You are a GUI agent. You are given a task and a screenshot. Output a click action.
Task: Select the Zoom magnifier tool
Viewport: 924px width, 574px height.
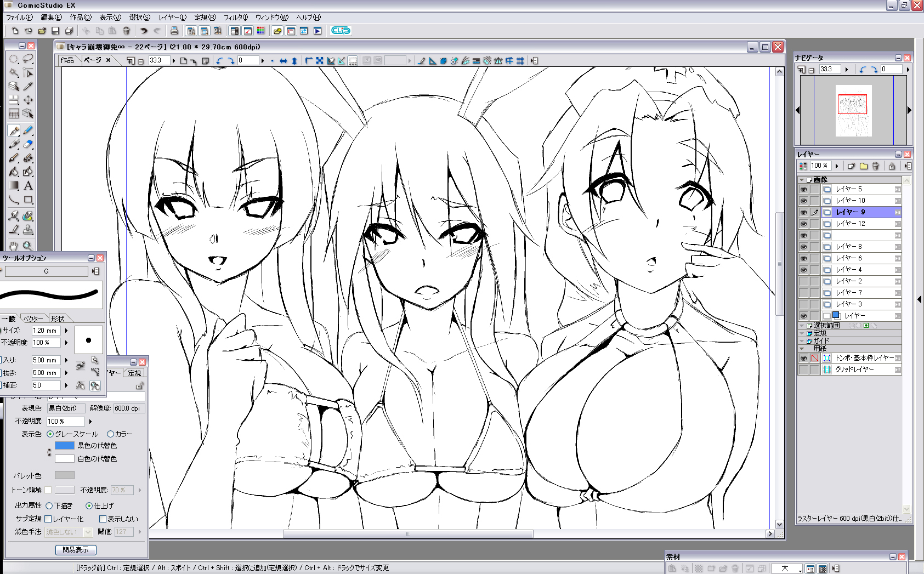pos(28,246)
